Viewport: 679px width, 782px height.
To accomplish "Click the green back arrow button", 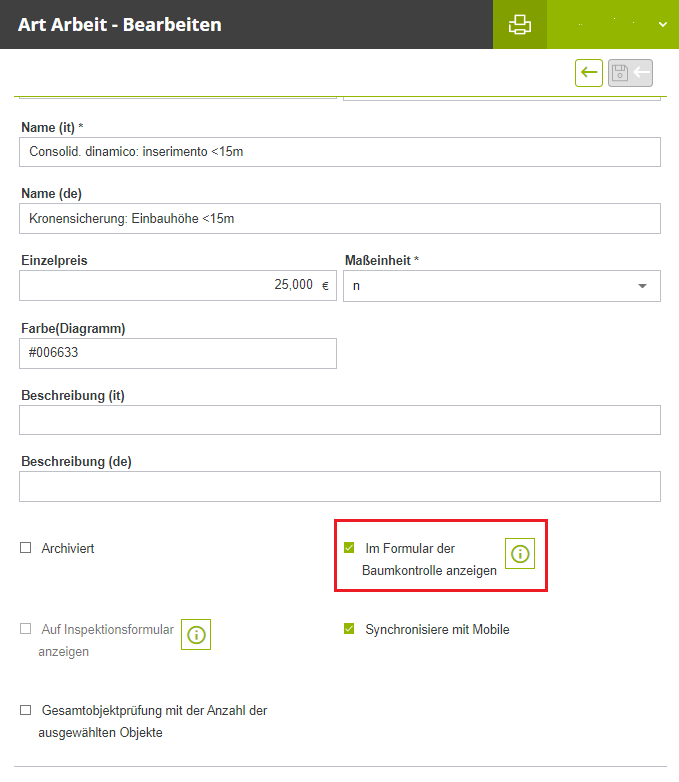I will tap(589, 72).
